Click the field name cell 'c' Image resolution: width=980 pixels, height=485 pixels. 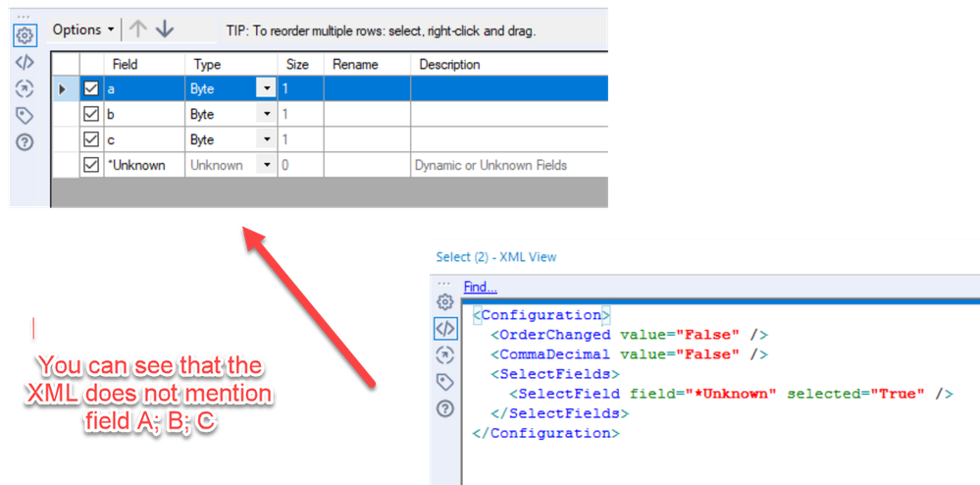tap(144, 139)
